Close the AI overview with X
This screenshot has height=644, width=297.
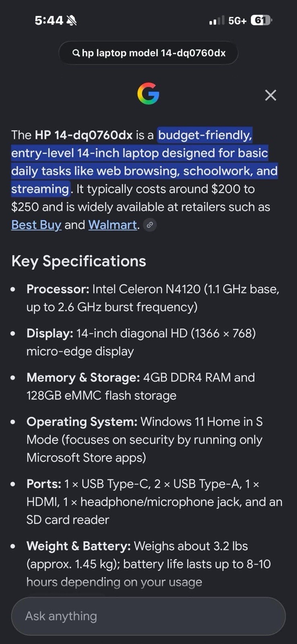271,95
